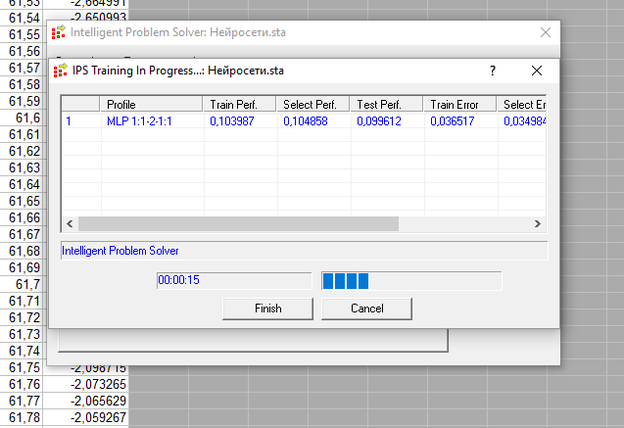Image resolution: width=624 pixels, height=428 pixels.
Task: Close the IPS Training In Progress dialog
Action: 537,71
